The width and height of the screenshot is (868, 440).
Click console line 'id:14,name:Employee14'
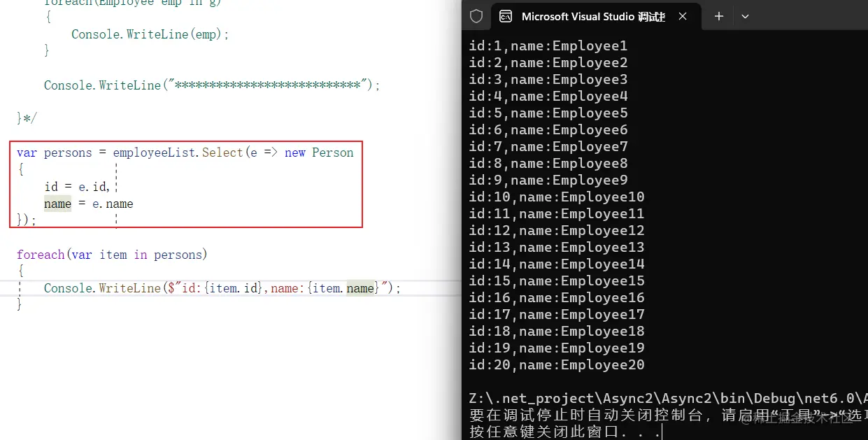click(557, 264)
